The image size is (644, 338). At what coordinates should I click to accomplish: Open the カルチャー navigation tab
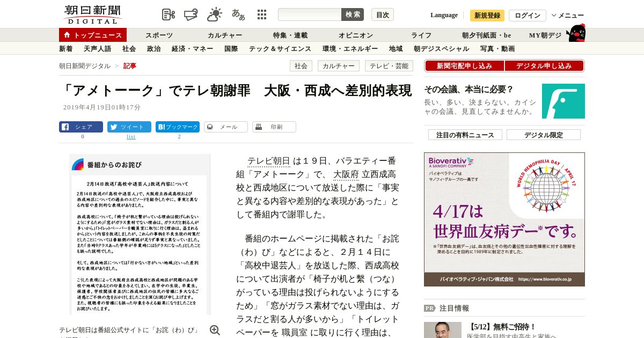(225, 35)
